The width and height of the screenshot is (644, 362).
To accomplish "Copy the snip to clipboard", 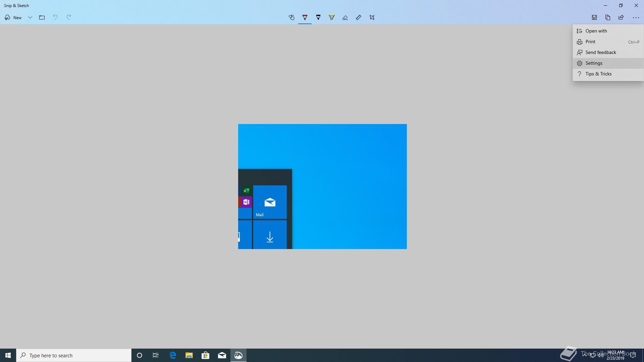I will pyautogui.click(x=608, y=17).
